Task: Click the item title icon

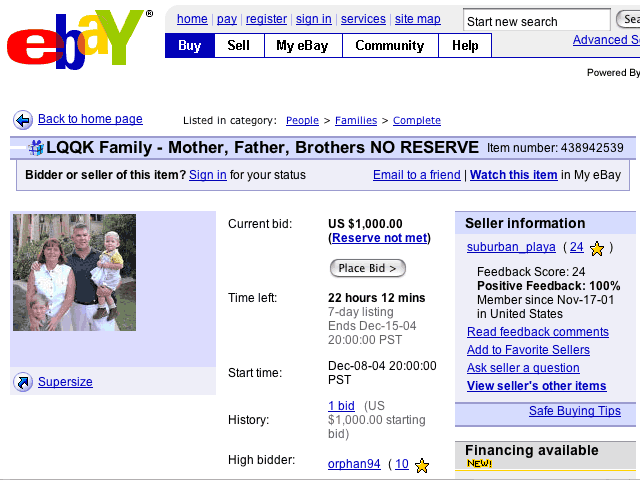Action: pyautogui.click(x=36, y=148)
